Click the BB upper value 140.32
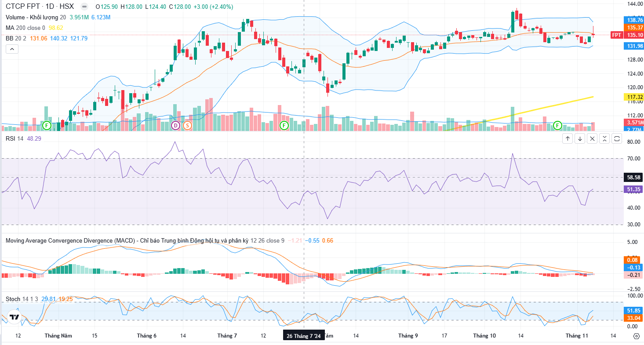The width and height of the screenshot is (644, 345). 58,38
